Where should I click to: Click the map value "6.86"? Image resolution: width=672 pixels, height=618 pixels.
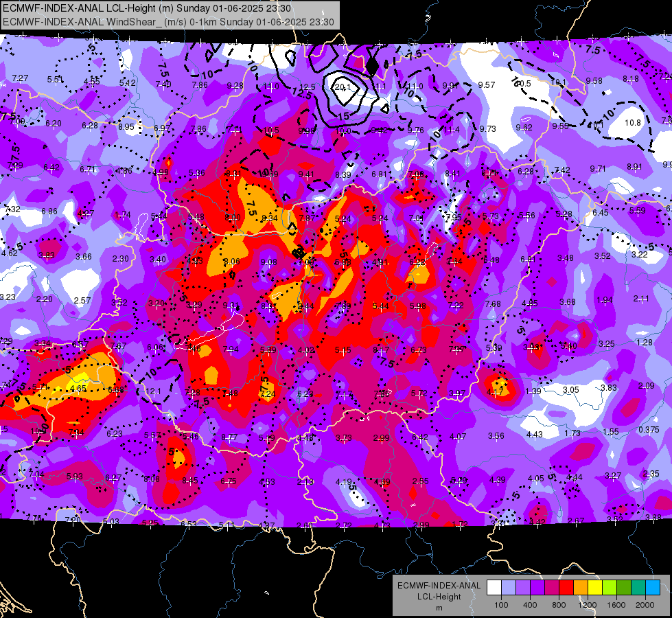(49, 211)
